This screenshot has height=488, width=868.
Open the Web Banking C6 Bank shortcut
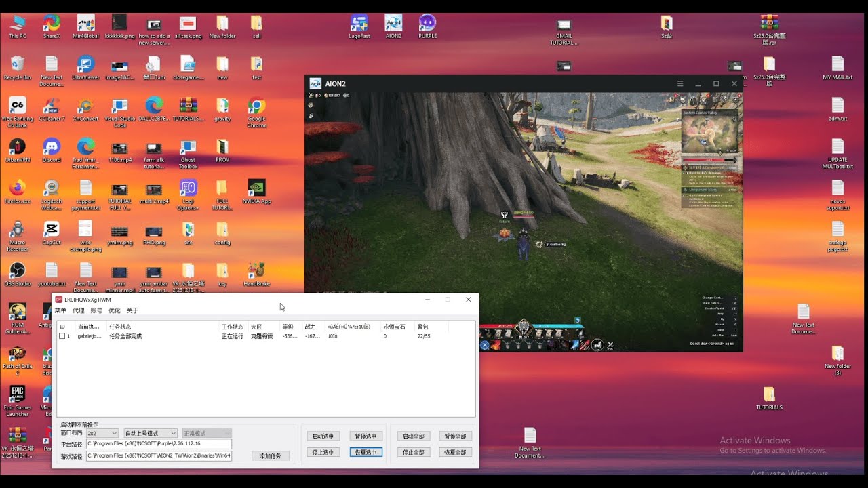coord(18,113)
